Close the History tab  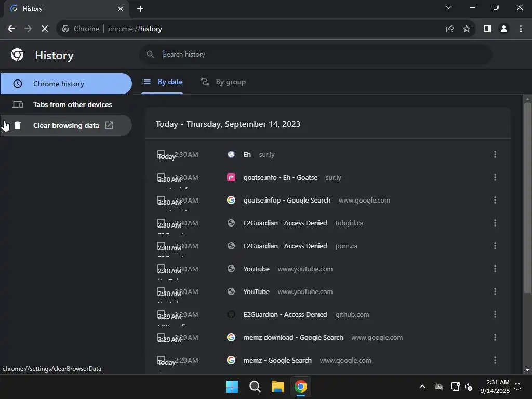point(121,9)
